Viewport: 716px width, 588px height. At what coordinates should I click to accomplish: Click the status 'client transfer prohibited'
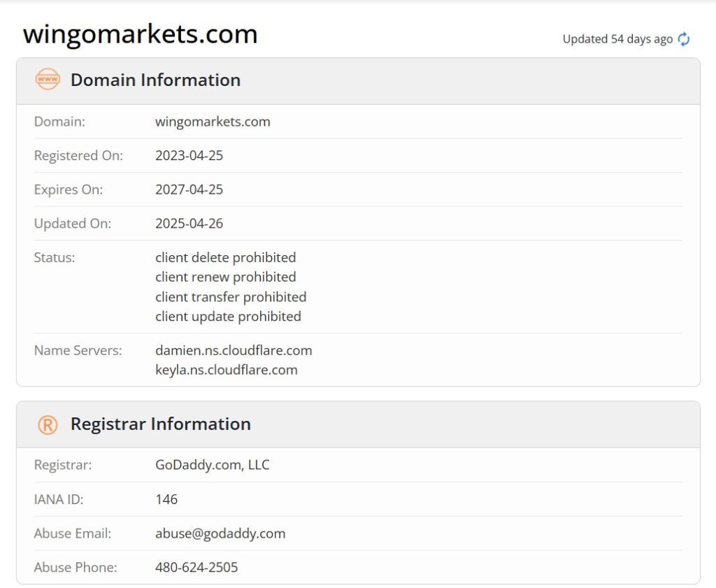[231, 296]
